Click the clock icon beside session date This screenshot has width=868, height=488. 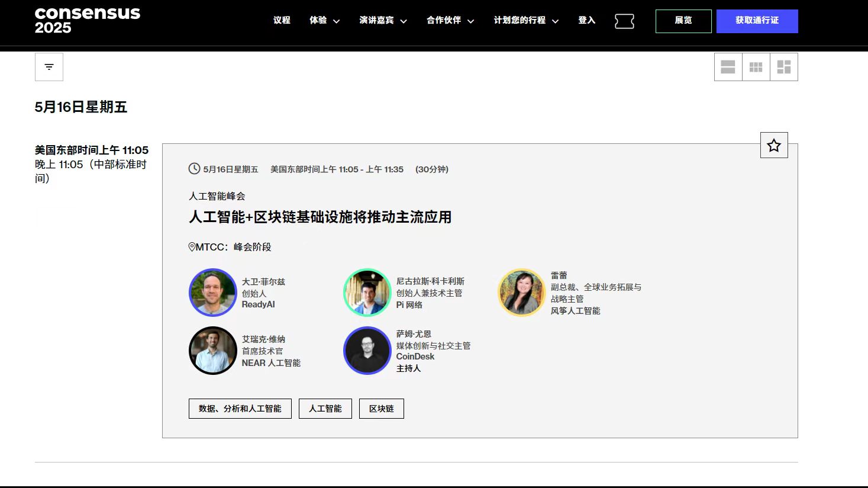[x=194, y=169]
